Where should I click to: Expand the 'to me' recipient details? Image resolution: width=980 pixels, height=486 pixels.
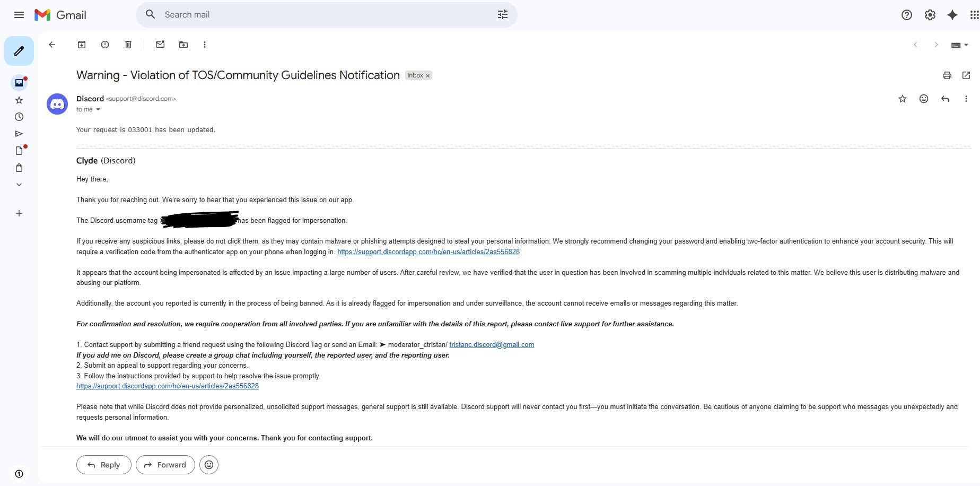tap(98, 110)
